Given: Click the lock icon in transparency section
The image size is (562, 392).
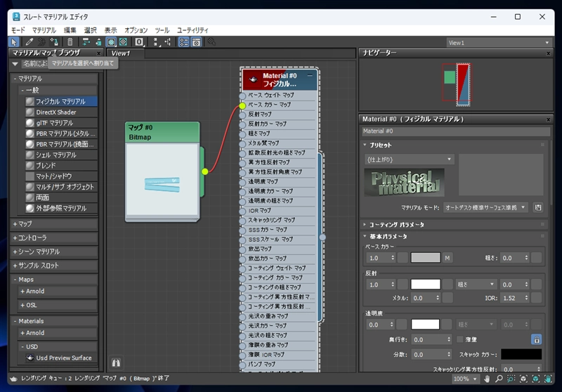Looking at the screenshot, I should tap(537, 339).
